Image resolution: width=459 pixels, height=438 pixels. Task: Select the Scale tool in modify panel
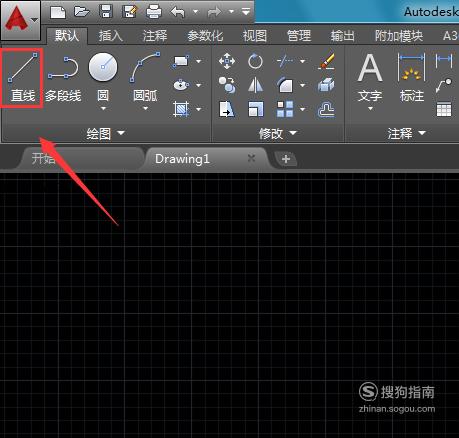(x=256, y=109)
